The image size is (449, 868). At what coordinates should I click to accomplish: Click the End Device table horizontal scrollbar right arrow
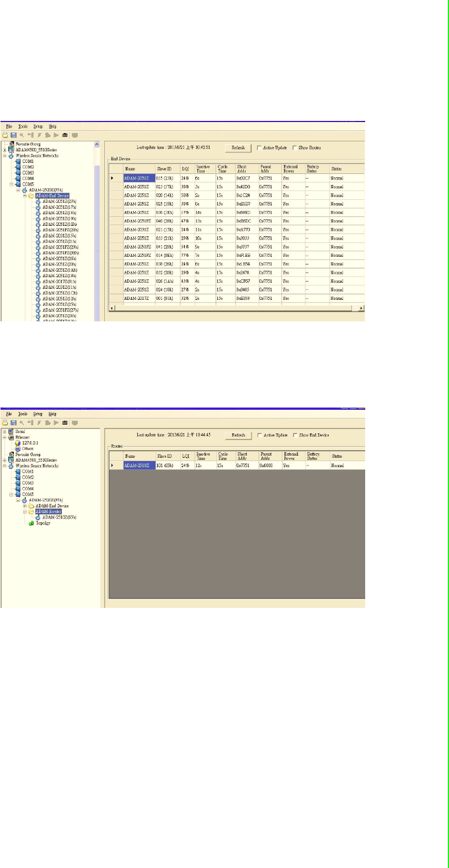361,308
